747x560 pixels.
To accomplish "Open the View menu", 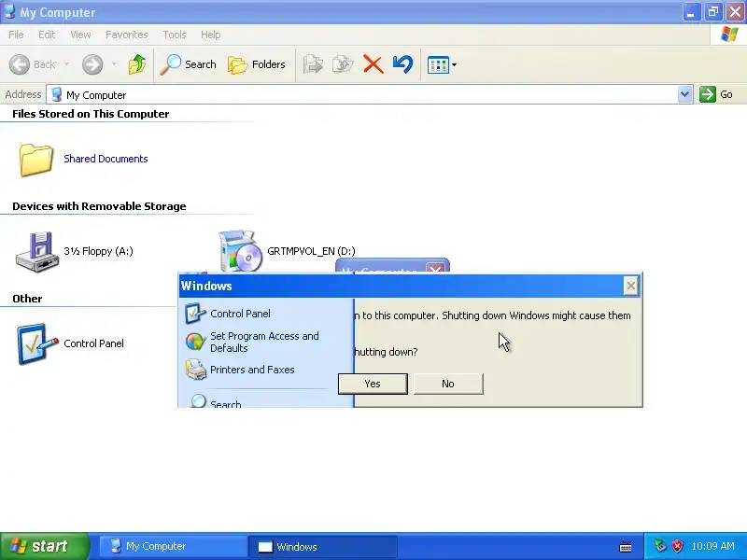I will (80, 35).
